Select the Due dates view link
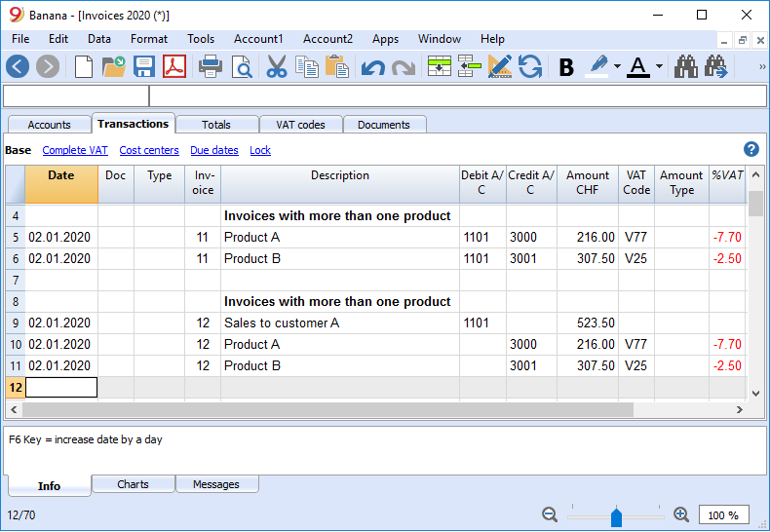The width and height of the screenshot is (770, 532). point(214,150)
